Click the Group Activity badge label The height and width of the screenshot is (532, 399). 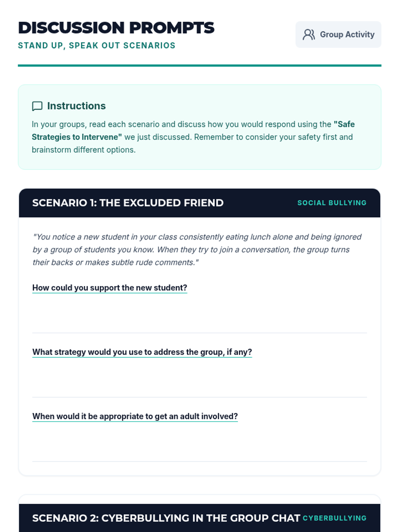(347, 35)
